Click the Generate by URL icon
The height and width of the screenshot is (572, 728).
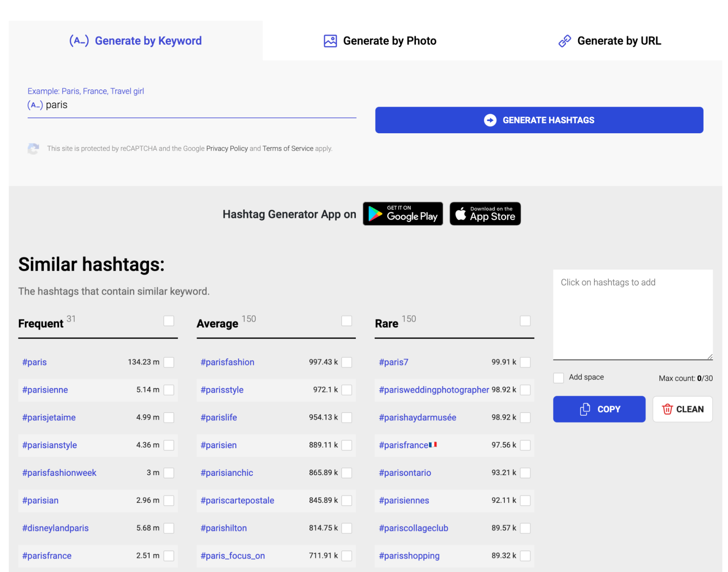(564, 41)
